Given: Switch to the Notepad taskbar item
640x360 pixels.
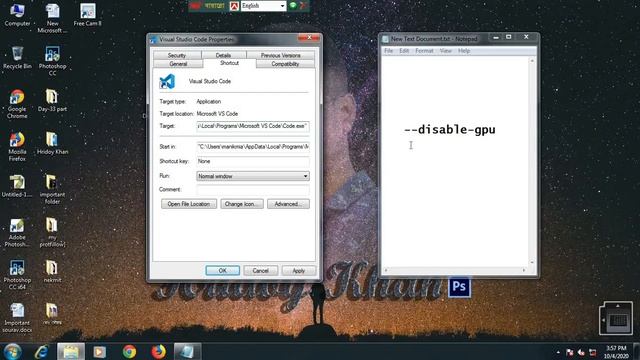Looking at the screenshot, I should (187, 351).
